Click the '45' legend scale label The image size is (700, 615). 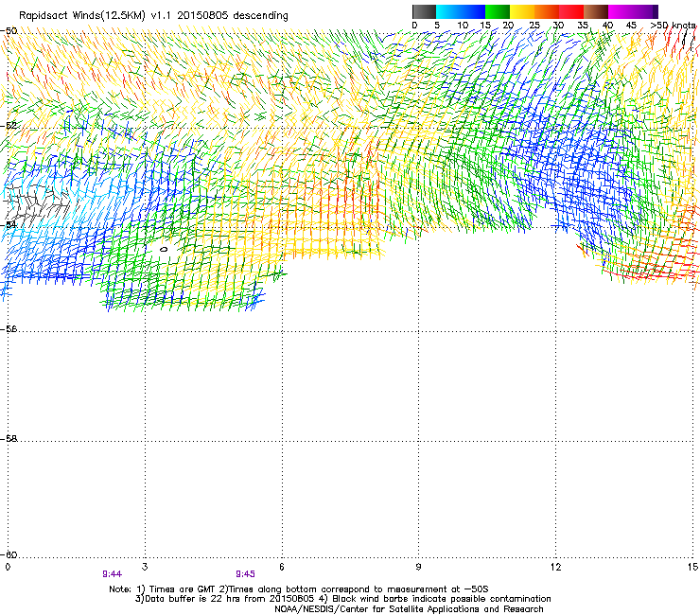pyautogui.click(x=631, y=26)
